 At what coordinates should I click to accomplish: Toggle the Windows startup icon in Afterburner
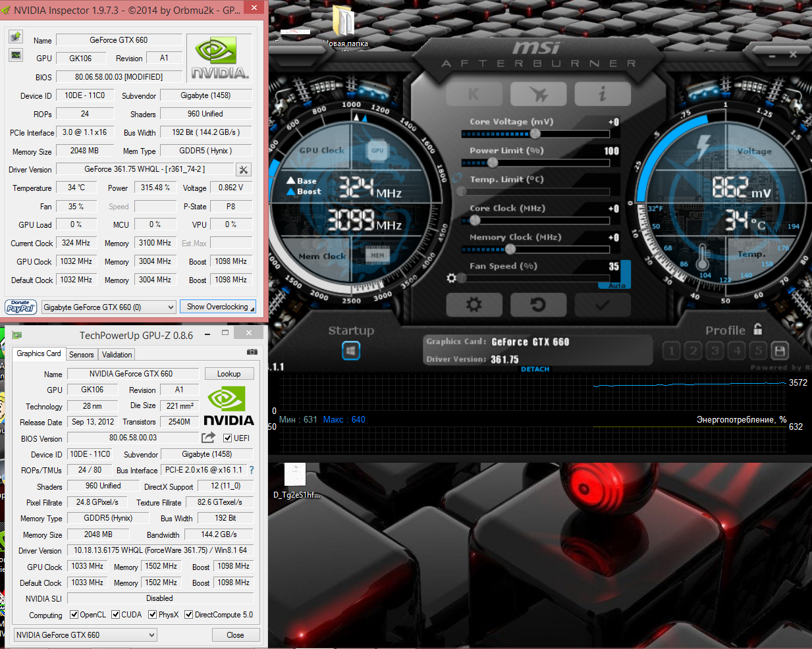click(x=351, y=351)
